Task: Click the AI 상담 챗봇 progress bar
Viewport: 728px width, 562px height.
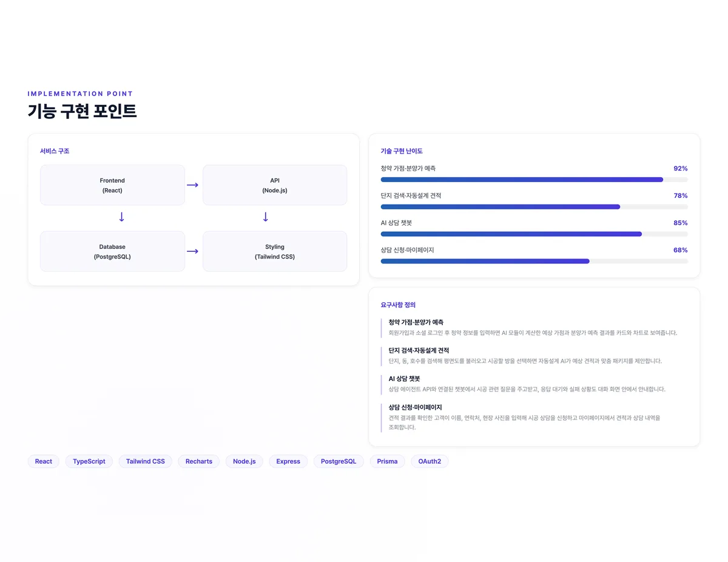Action: click(x=534, y=234)
